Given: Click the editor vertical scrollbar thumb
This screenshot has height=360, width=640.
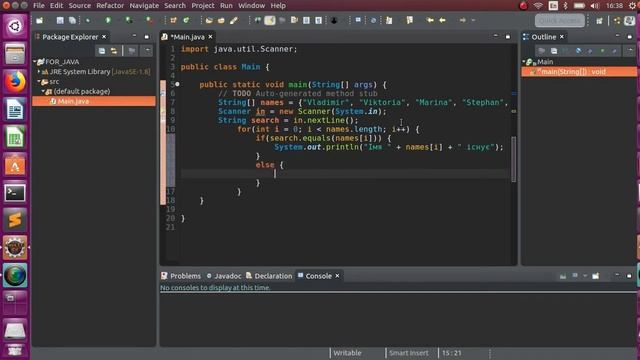Looking at the screenshot, I should click(513, 159).
